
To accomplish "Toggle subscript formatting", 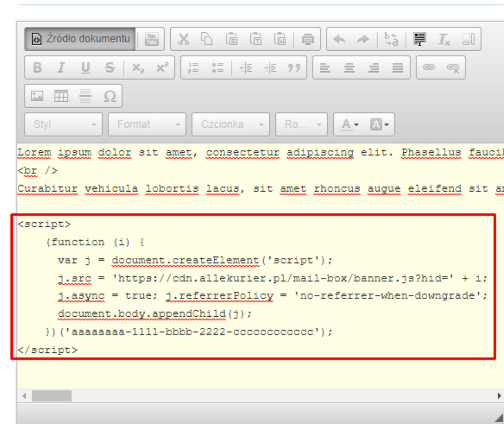I will click(x=138, y=67).
